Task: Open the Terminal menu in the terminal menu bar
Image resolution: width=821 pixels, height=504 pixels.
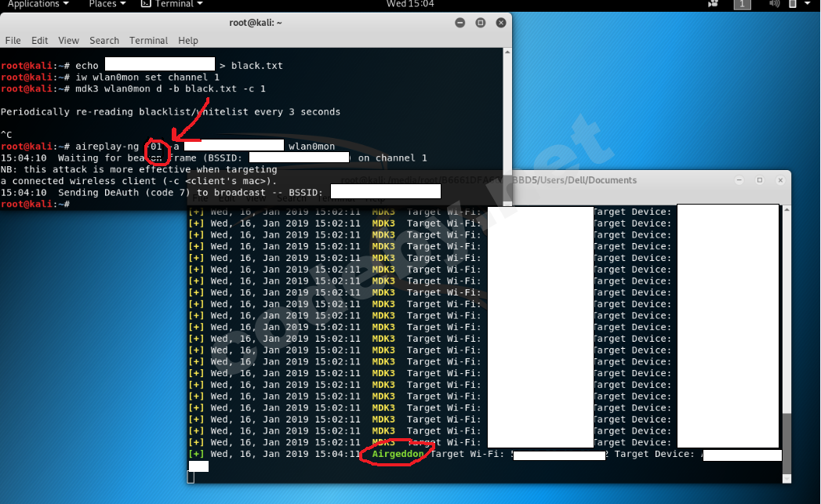Action: click(x=149, y=40)
